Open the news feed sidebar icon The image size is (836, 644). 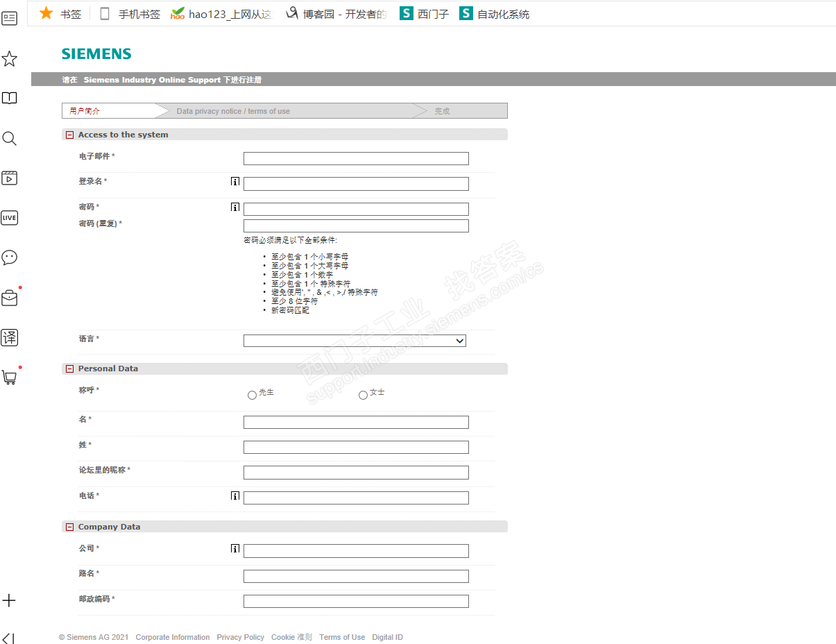[x=9, y=19]
